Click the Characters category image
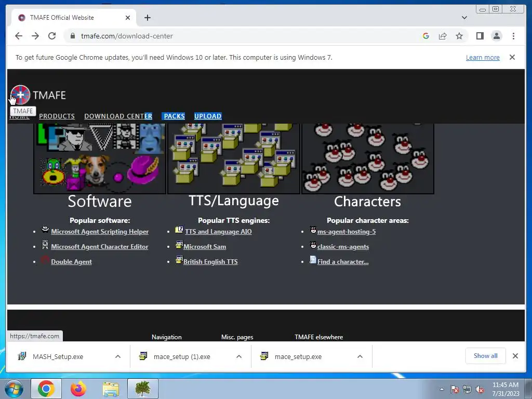This screenshot has height=399, width=532. click(368, 158)
